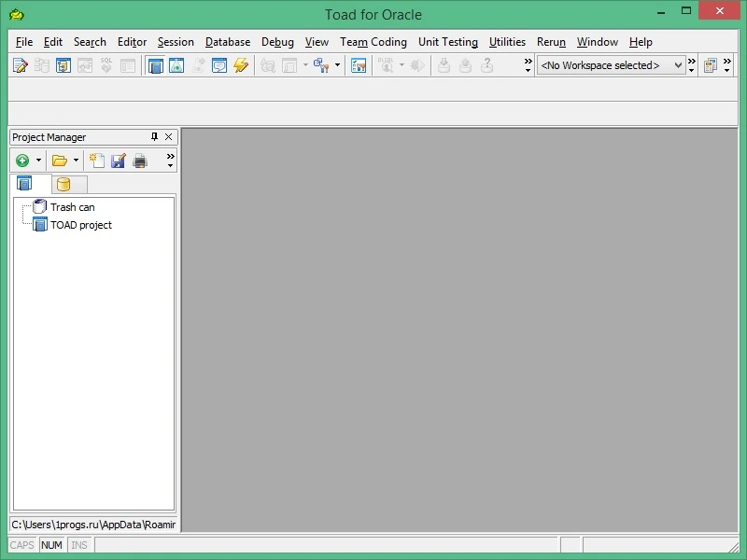The height and width of the screenshot is (560, 747).
Task: Open the Debug menu
Action: [x=277, y=42]
